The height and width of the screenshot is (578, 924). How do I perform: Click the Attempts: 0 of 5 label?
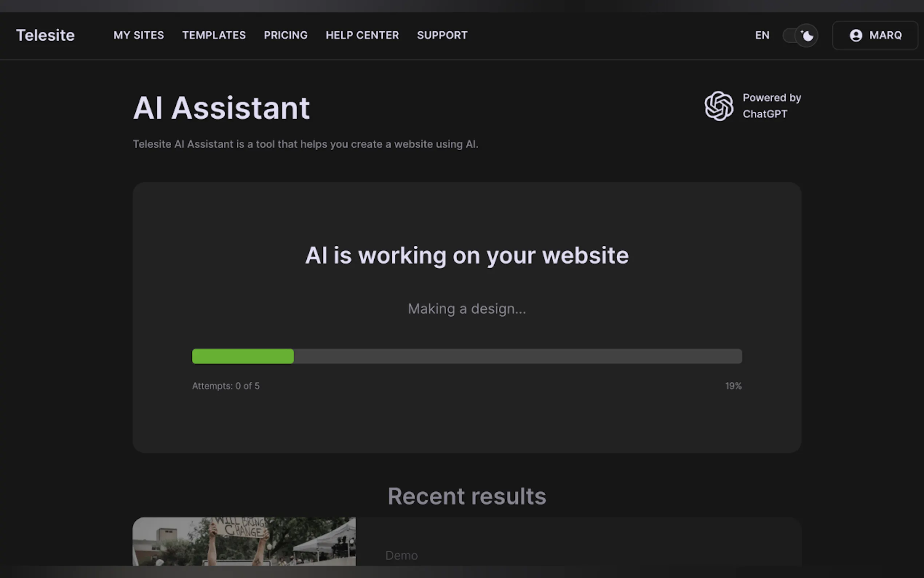226,386
